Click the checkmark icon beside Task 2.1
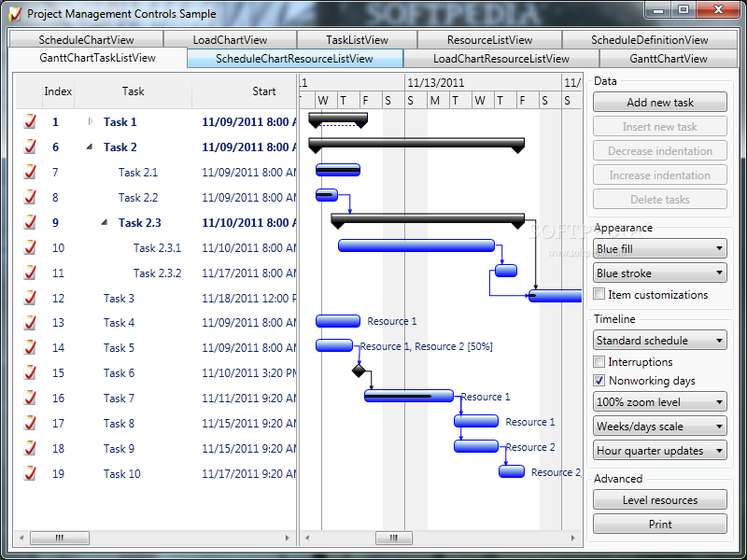The height and width of the screenshot is (560, 747). (30, 173)
